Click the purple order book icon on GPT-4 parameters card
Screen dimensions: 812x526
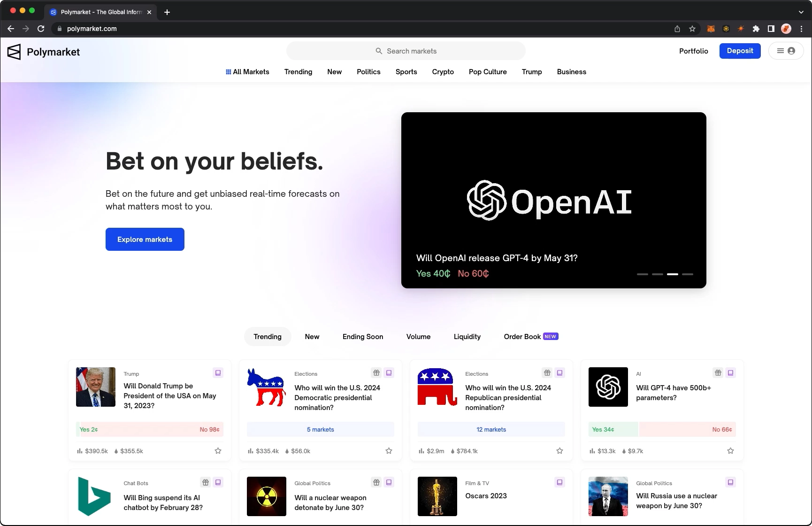[x=730, y=373]
